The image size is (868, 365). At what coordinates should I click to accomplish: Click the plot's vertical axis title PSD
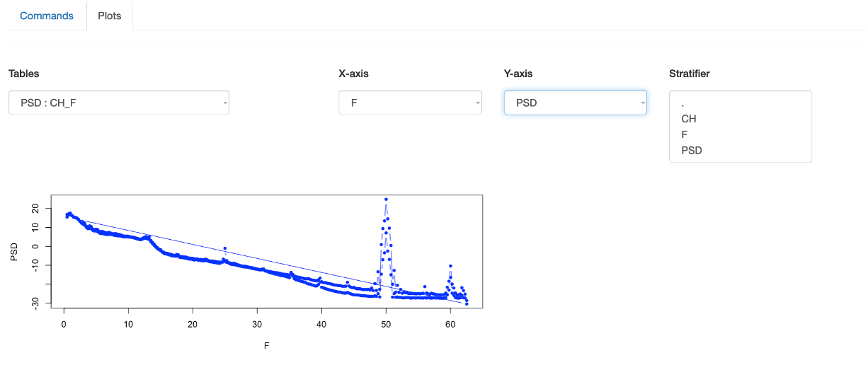15,252
